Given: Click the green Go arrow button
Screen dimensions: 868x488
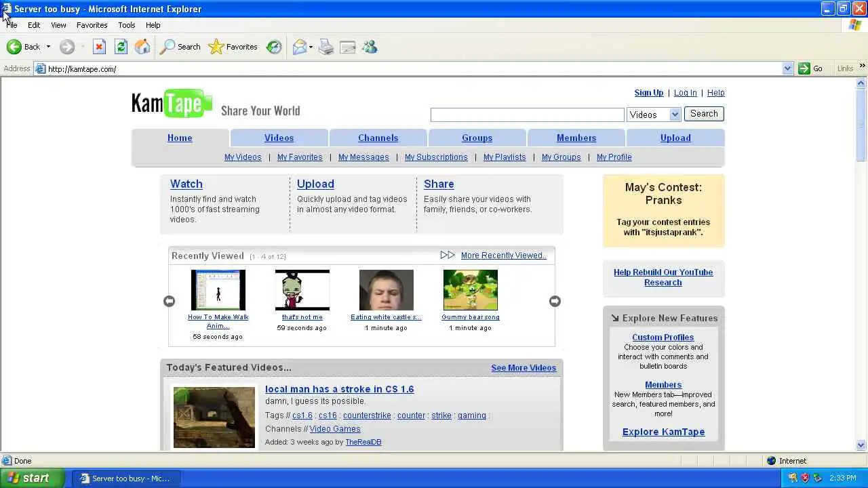Looking at the screenshot, I should pyautogui.click(x=804, y=68).
